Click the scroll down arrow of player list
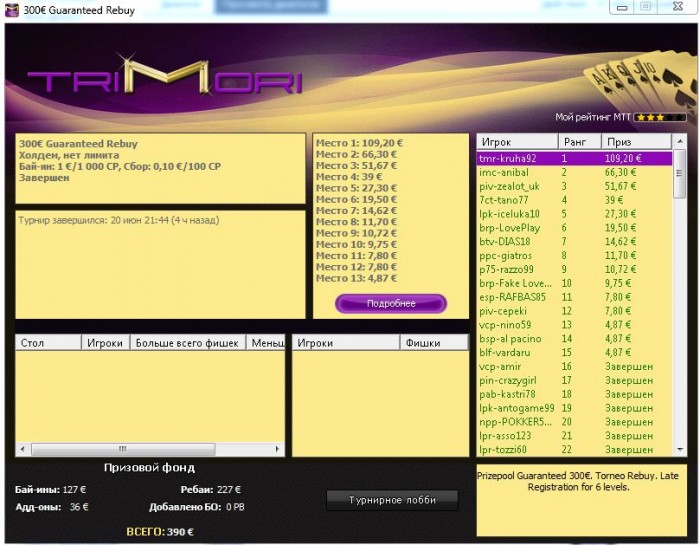This screenshot has height=545, width=700. coord(679,449)
